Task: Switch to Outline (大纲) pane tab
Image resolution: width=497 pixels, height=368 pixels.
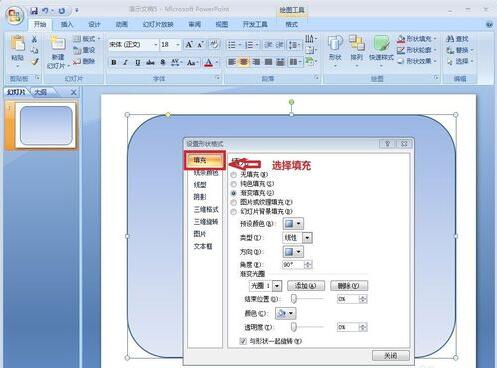Action: [41, 92]
